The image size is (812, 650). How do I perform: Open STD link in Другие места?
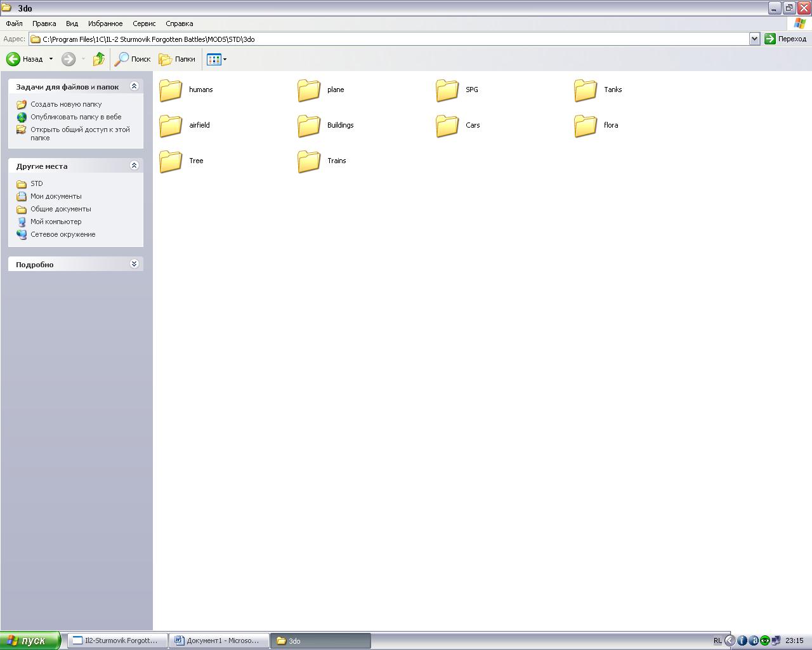click(37, 183)
